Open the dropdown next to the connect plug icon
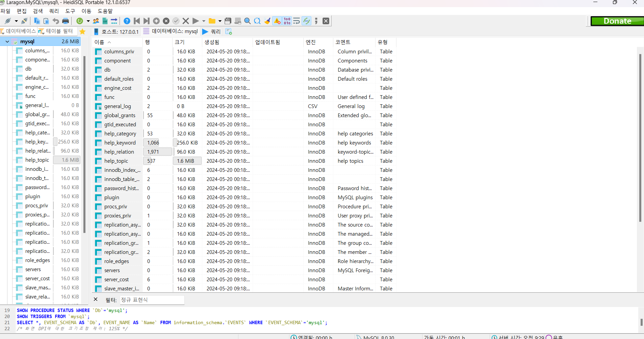The image size is (644, 339). pyautogui.click(x=16, y=21)
